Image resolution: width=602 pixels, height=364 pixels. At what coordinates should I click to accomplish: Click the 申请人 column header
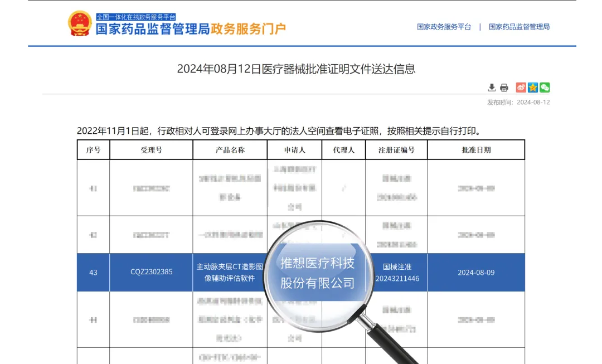(x=294, y=150)
